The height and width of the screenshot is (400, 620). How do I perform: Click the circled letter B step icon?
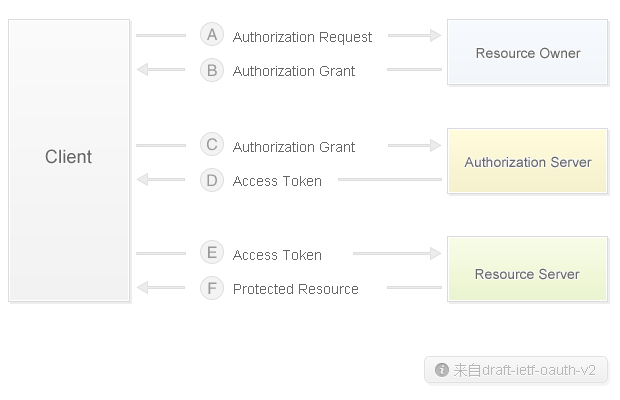coord(211,70)
